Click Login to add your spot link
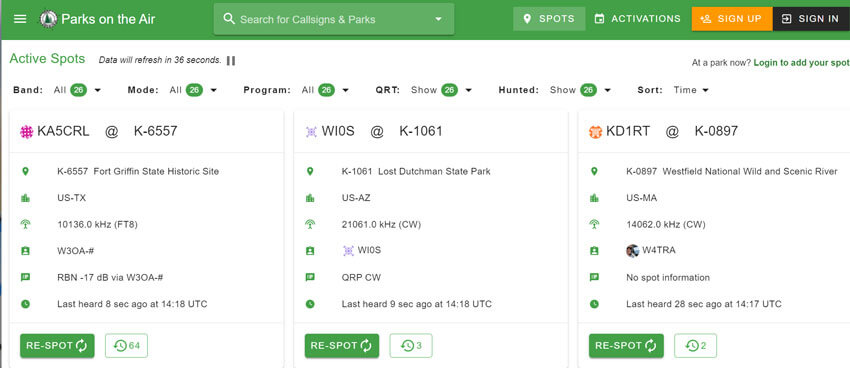Viewport: 850px width, 368px height. pos(801,63)
